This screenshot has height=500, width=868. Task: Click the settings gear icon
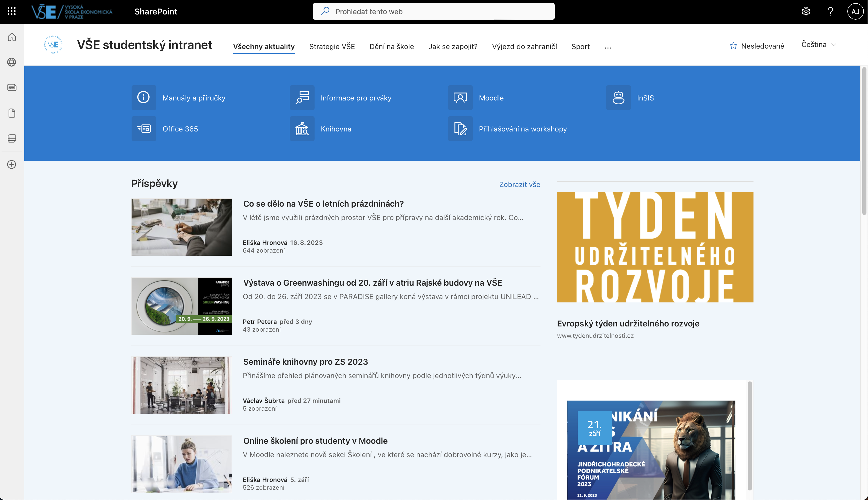click(x=806, y=11)
